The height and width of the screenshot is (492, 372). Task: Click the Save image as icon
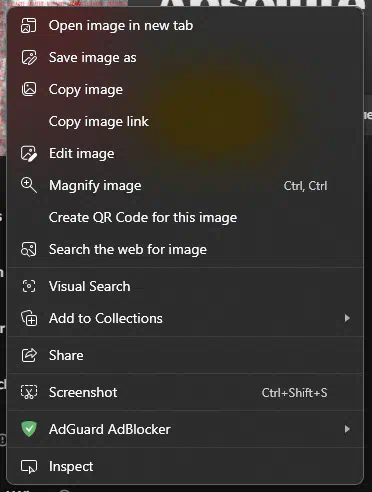pos(29,57)
